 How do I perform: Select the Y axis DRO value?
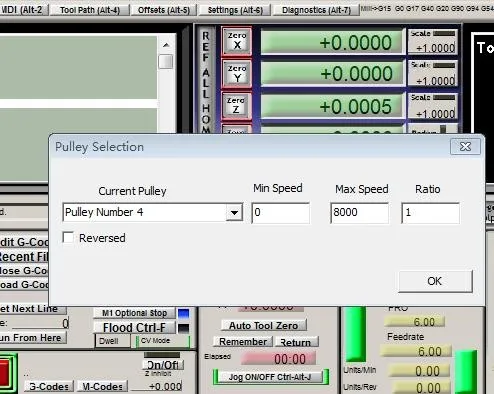(333, 74)
